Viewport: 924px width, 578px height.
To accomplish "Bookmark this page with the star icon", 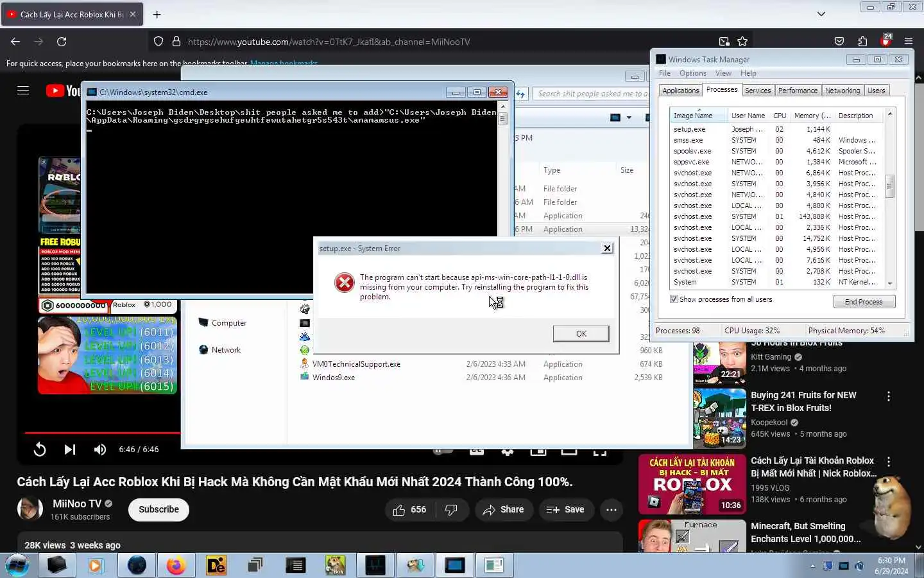I will click(x=742, y=42).
